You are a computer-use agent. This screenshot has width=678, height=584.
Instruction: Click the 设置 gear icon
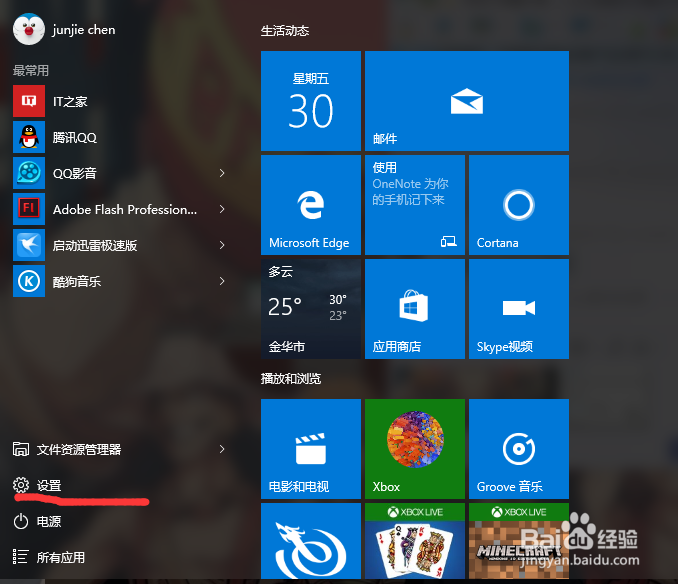coord(21,485)
